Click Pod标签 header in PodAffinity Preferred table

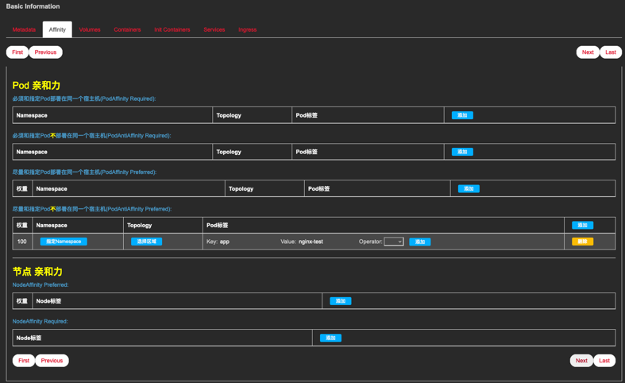pyautogui.click(x=319, y=189)
